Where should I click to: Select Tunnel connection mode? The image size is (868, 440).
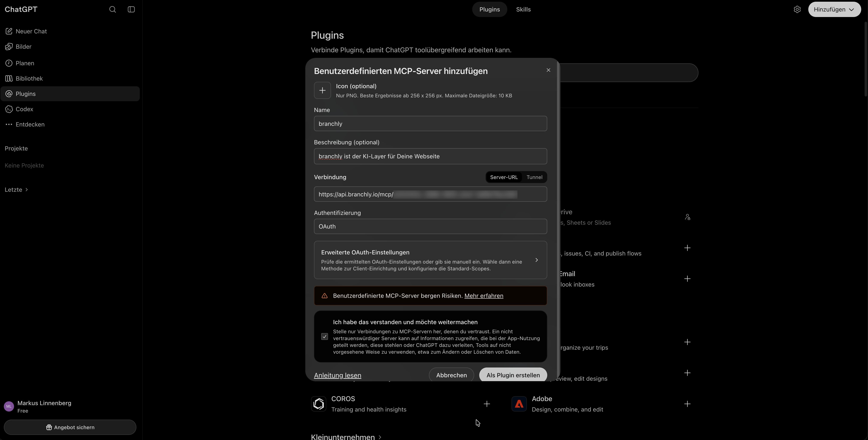tap(534, 177)
